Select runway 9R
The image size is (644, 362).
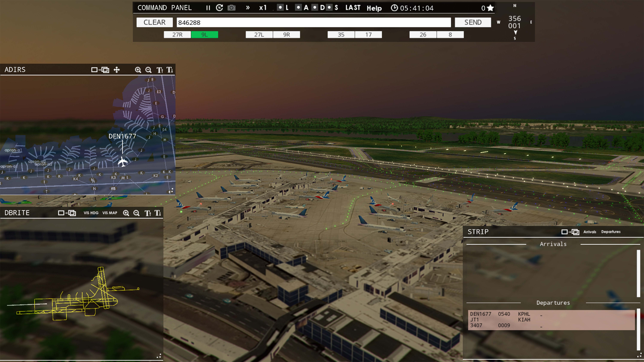point(287,35)
